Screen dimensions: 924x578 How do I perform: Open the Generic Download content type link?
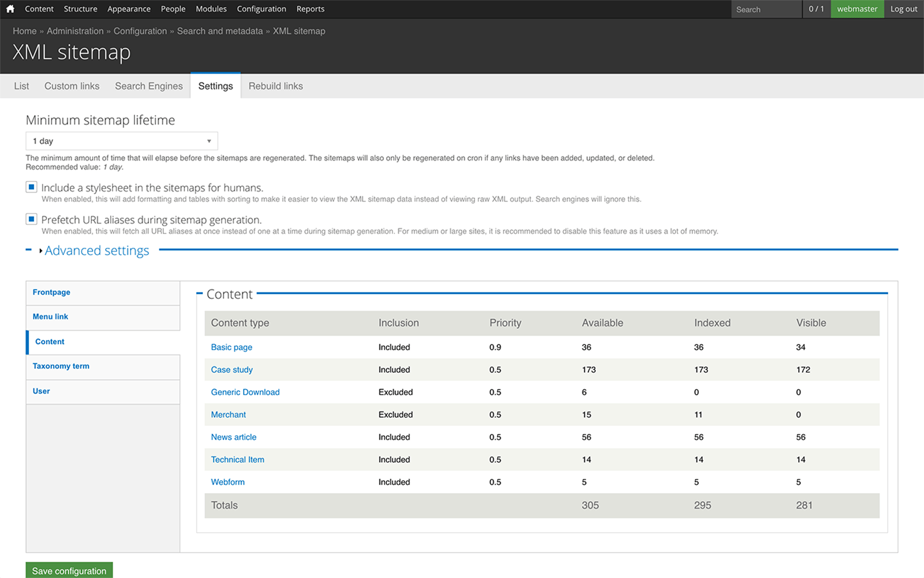pyautogui.click(x=245, y=392)
